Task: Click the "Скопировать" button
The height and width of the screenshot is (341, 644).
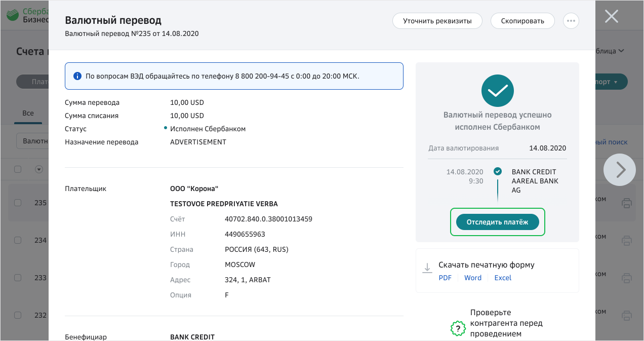Action: point(522,21)
